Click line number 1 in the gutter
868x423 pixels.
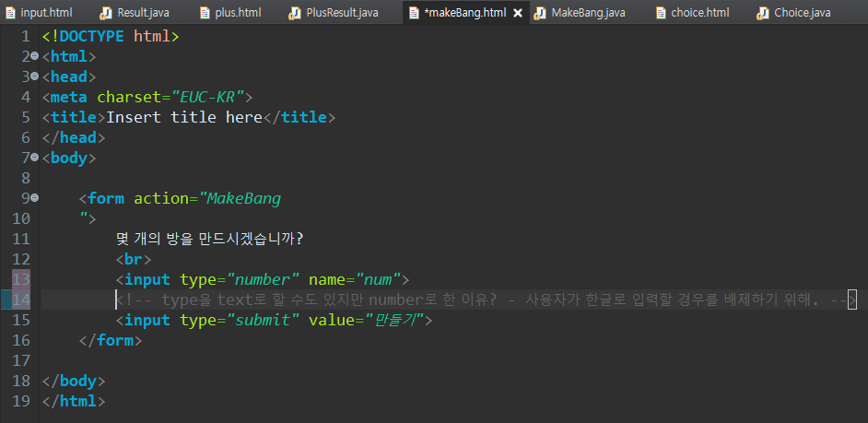point(25,37)
